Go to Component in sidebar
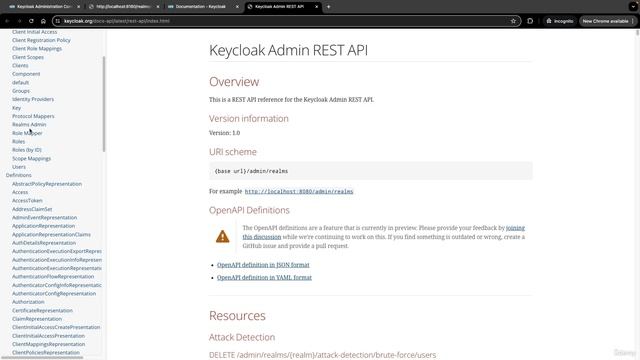The image size is (640, 360). (26, 74)
